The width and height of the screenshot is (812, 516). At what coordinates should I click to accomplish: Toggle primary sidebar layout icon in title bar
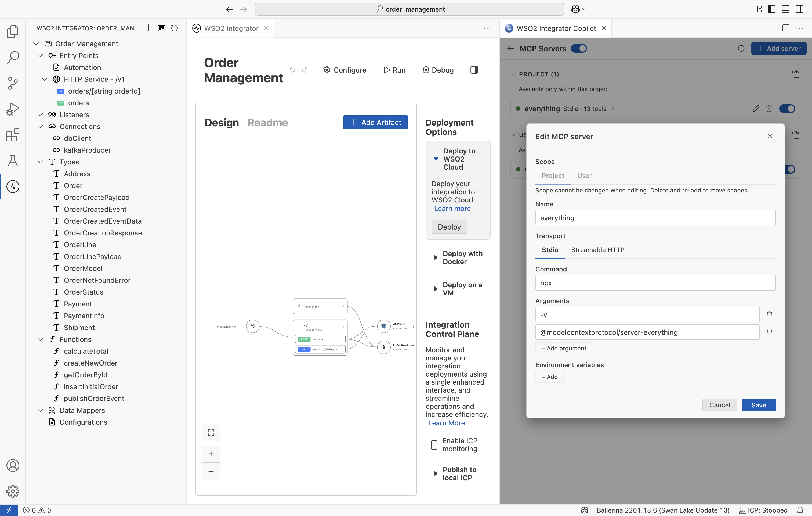[771, 9]
